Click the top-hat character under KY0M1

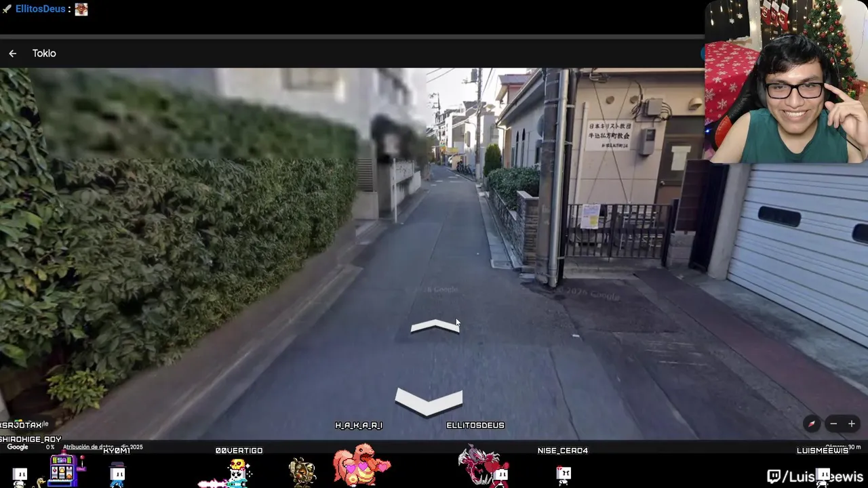[117, 474]
